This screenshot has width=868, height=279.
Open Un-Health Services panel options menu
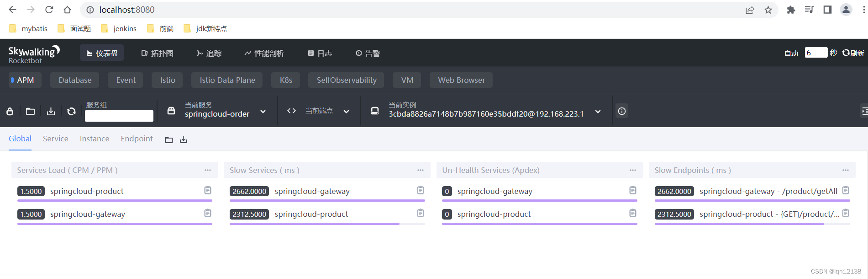point(633,170)
